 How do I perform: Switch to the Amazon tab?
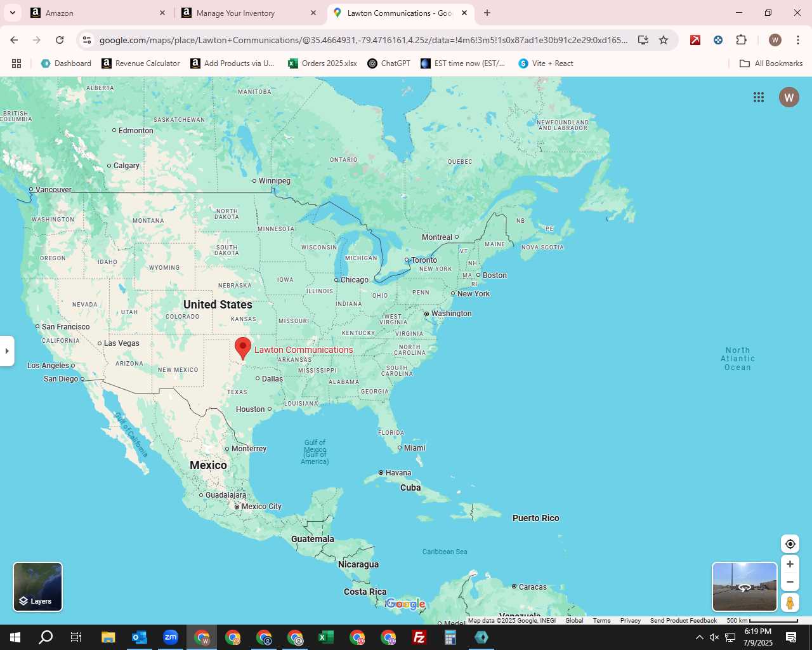[x=98, y=13]
